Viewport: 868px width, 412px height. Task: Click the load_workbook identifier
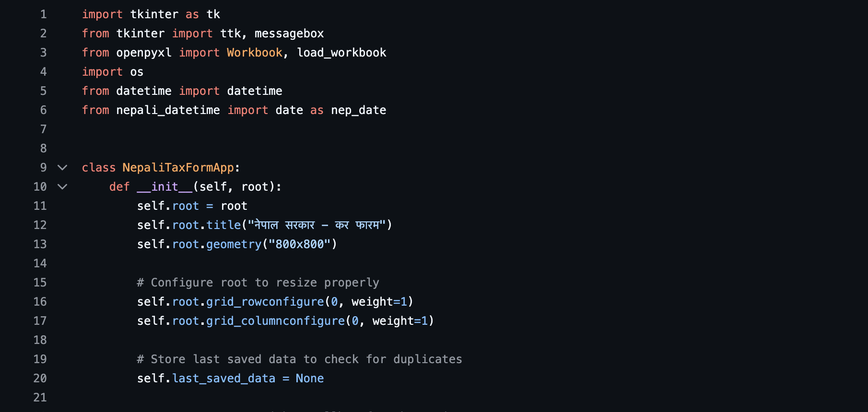[341, 53]
